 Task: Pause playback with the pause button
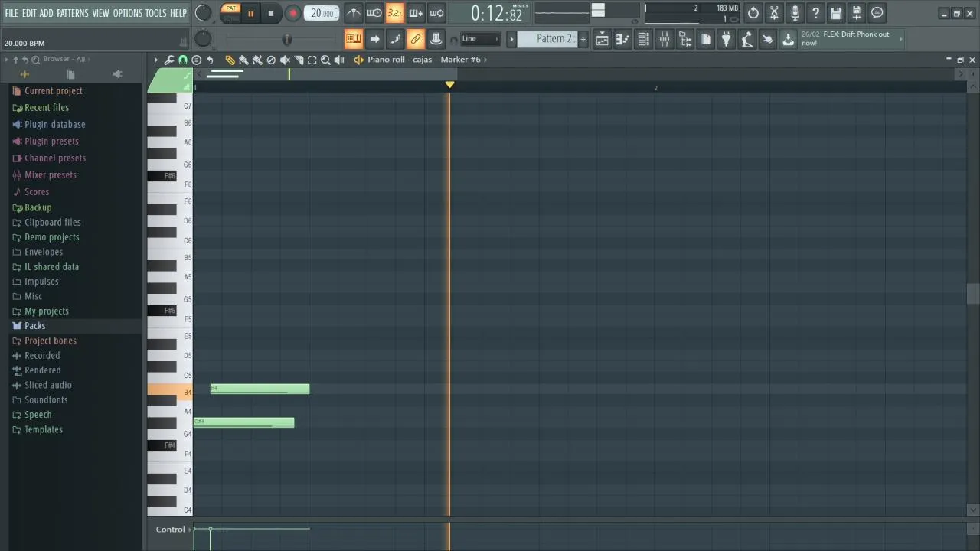pyautogui.click(x=250, y=13)
